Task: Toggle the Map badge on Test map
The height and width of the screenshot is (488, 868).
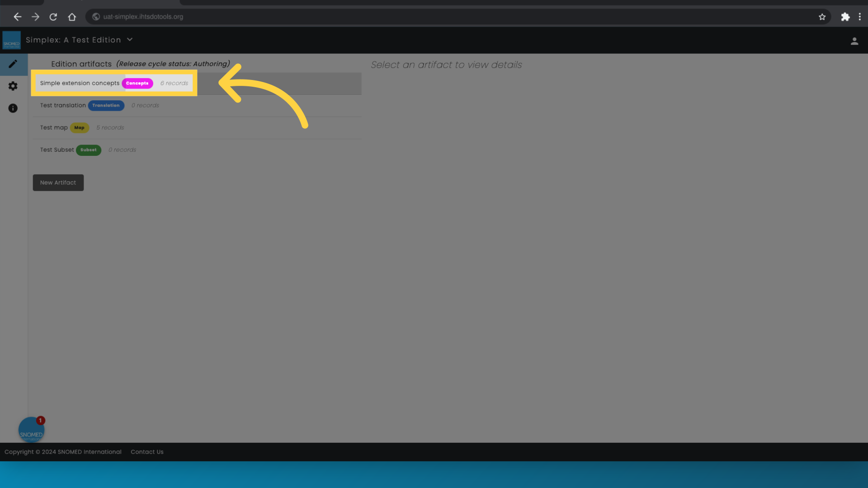Action: click(x=79, y=127)
